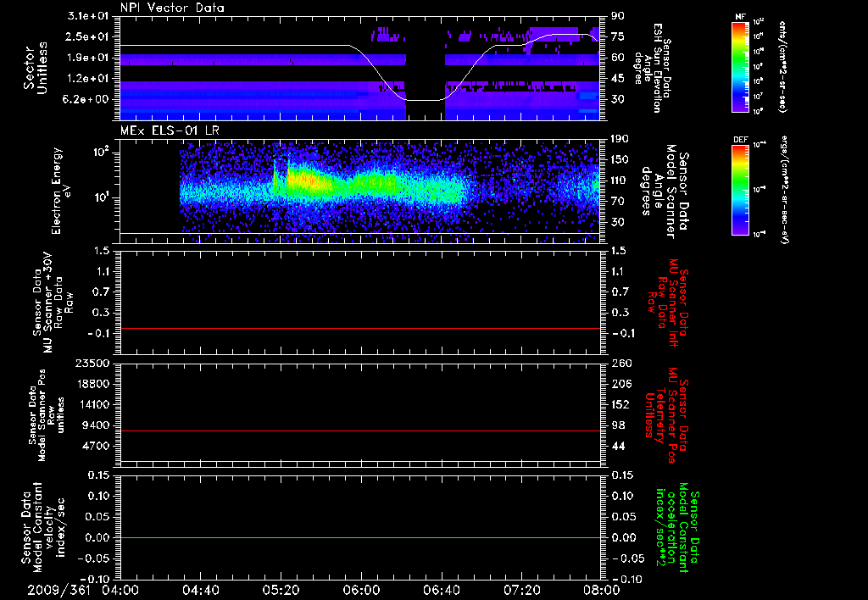Select the 'Sector Unitless' axis title

click(36, 68)
